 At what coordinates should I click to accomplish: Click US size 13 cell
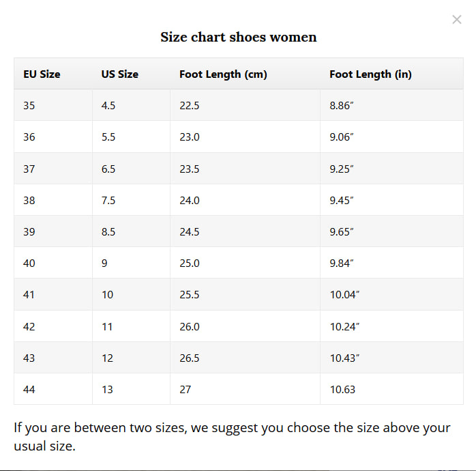click(x=107, y=390)
